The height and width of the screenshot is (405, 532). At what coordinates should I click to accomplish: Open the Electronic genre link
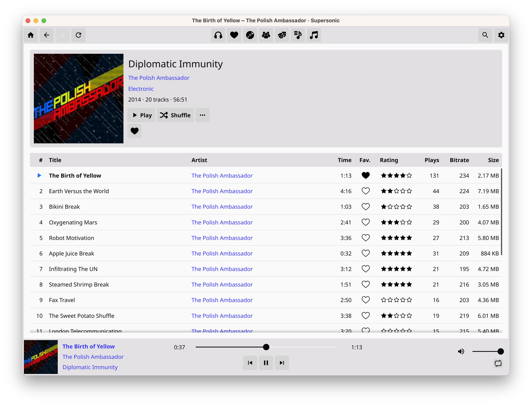141,89
